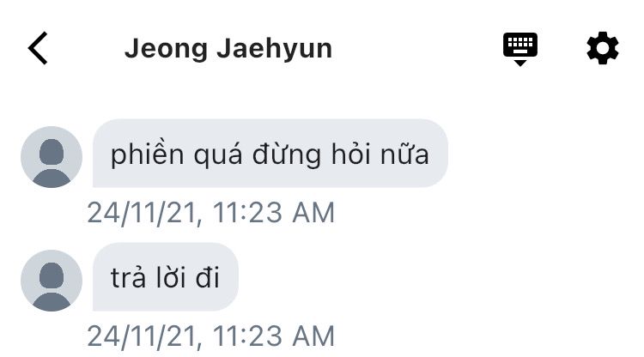Click the word "Jaehyun" in the header
Image resolution: width=644 pixels, height=357 pixels.
[275, 49]
